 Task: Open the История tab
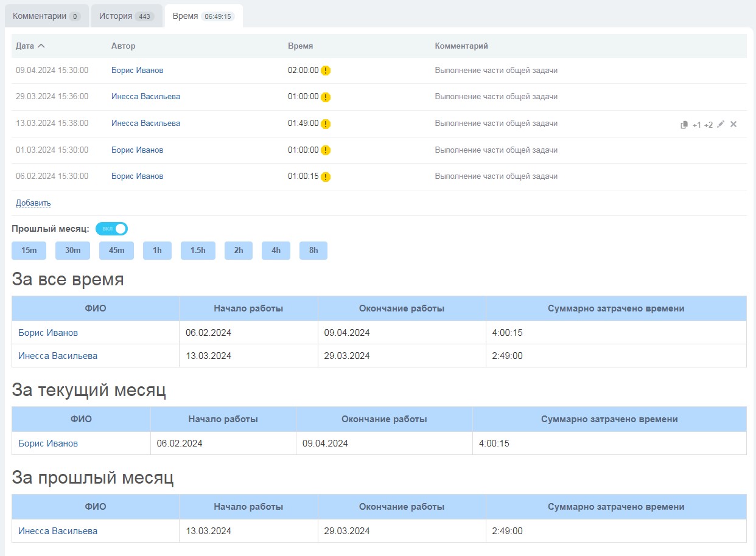[x=127, y=16]
